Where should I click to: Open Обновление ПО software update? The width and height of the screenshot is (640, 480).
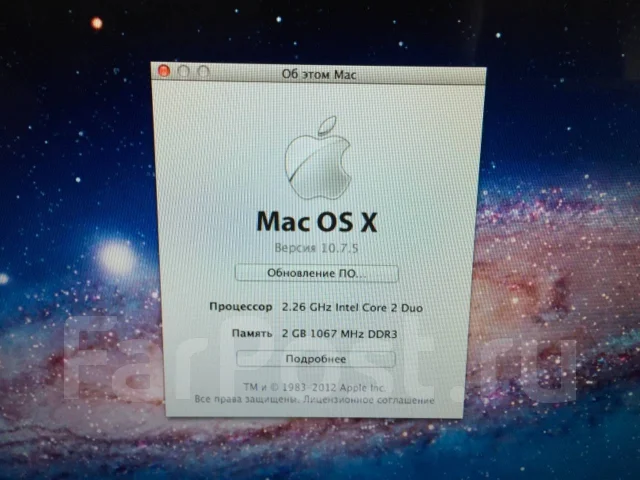click(317, 273)
